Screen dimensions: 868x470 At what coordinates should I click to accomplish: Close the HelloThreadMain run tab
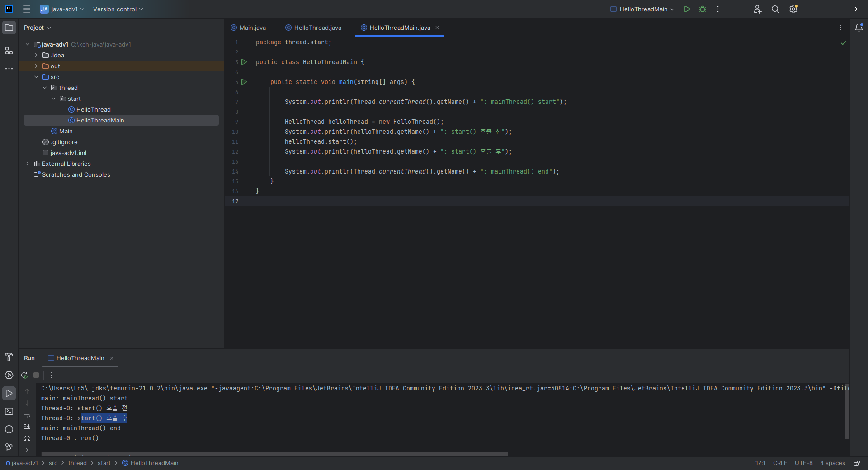112,358
